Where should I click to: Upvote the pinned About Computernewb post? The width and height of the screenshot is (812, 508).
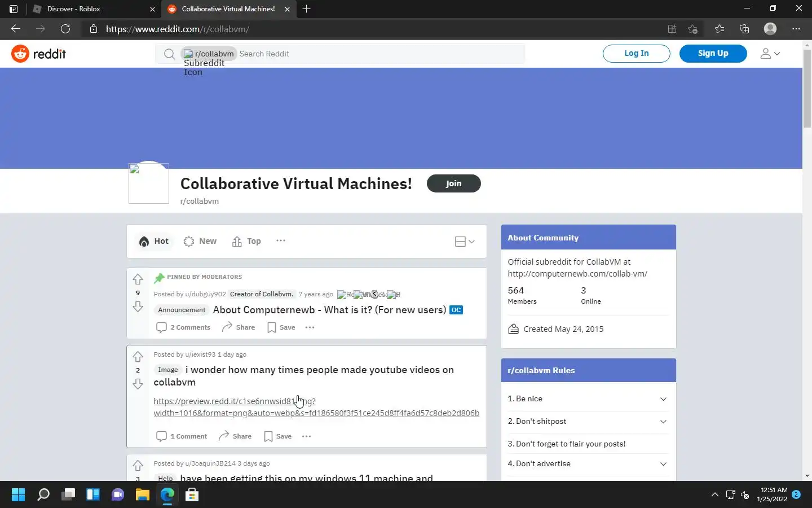pyautogui.click(x=138, y=279)
